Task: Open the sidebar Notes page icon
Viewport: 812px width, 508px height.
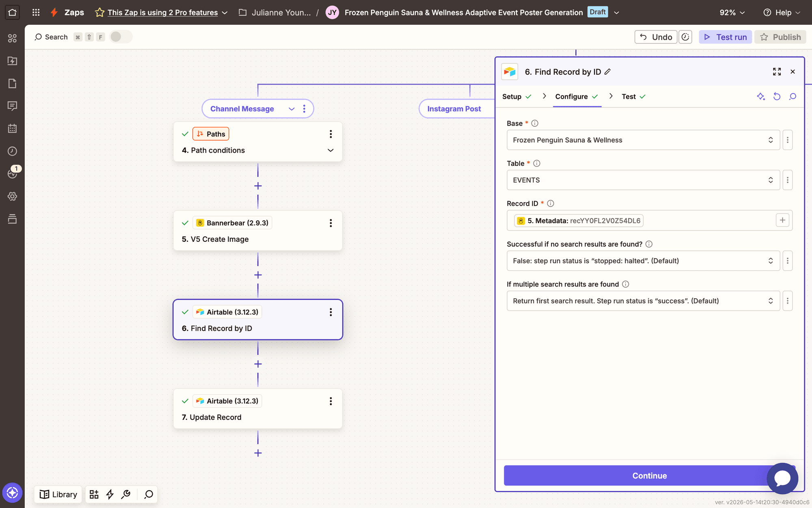Action: pyautogui.click(x=12, y=83)
